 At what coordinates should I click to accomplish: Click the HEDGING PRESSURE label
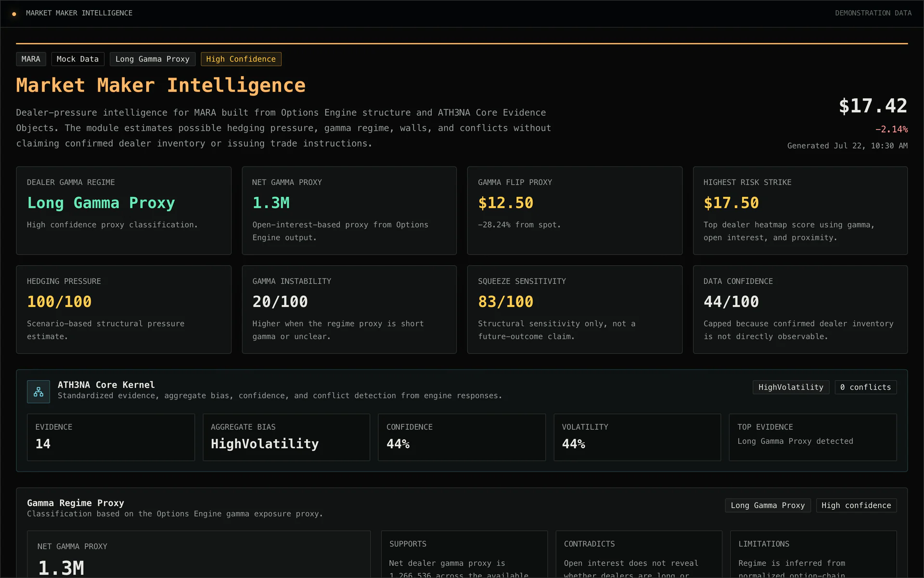tap(64, 281)
